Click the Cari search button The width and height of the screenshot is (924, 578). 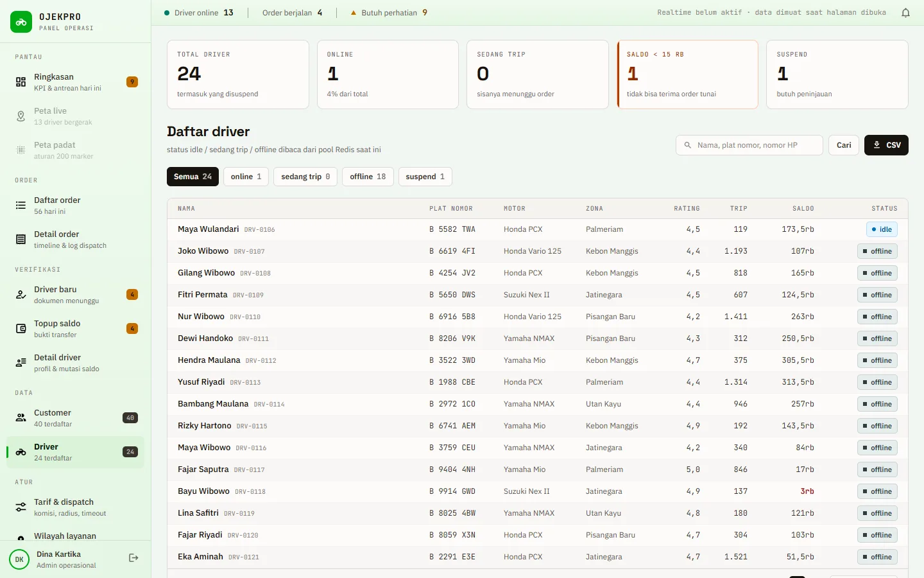coord(844,145)
